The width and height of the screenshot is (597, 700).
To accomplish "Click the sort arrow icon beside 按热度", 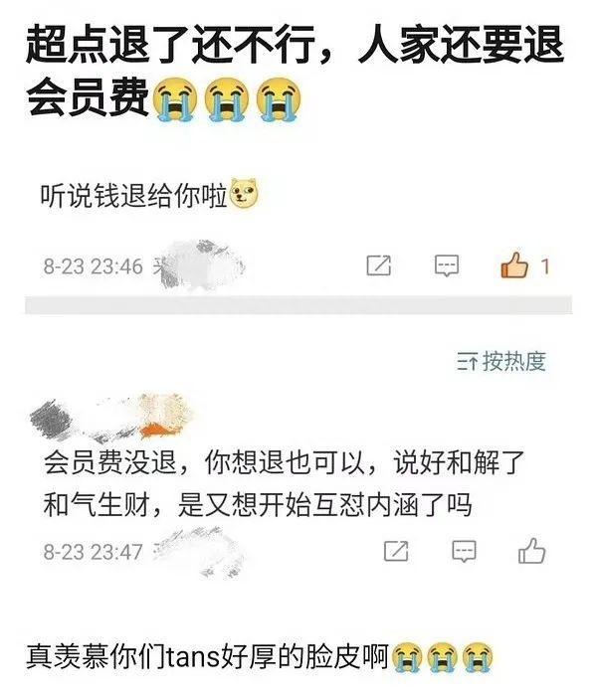I will coord(468,362).
